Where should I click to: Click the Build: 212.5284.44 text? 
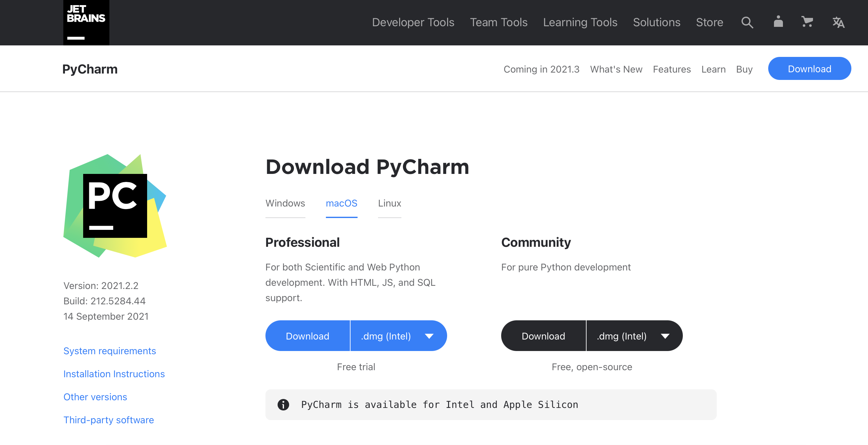pyautogui.click(x=105, y=301)
